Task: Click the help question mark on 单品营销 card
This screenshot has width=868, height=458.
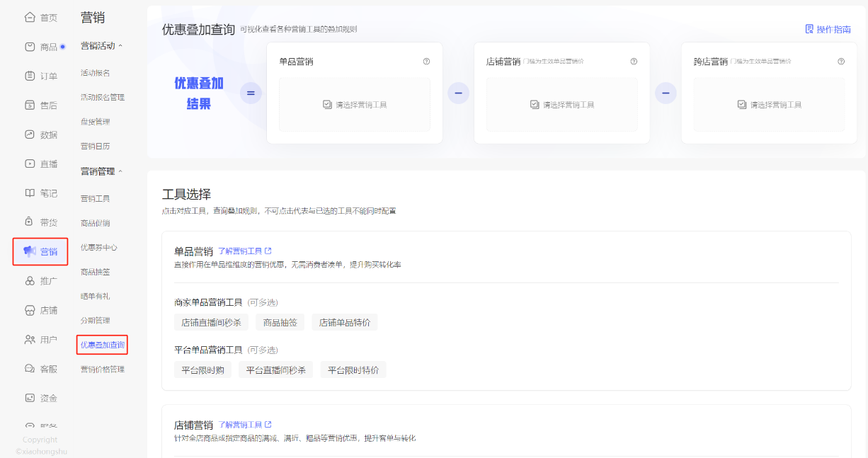Action: tap(426, 62)
